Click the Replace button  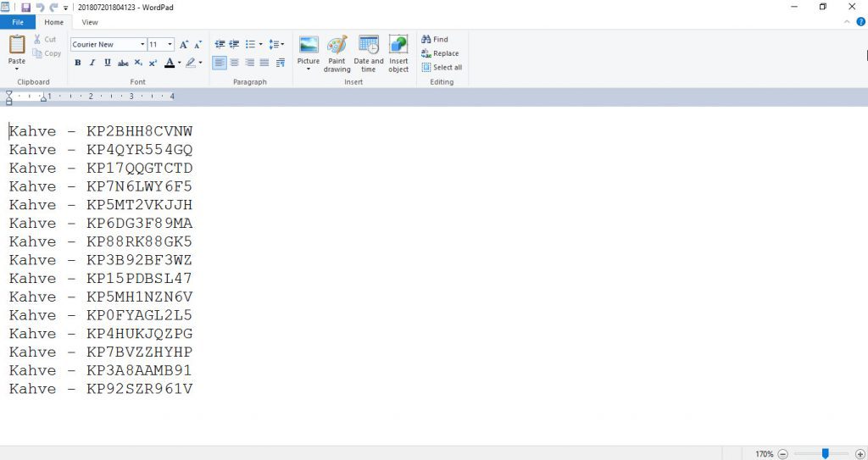coord(440,53)
